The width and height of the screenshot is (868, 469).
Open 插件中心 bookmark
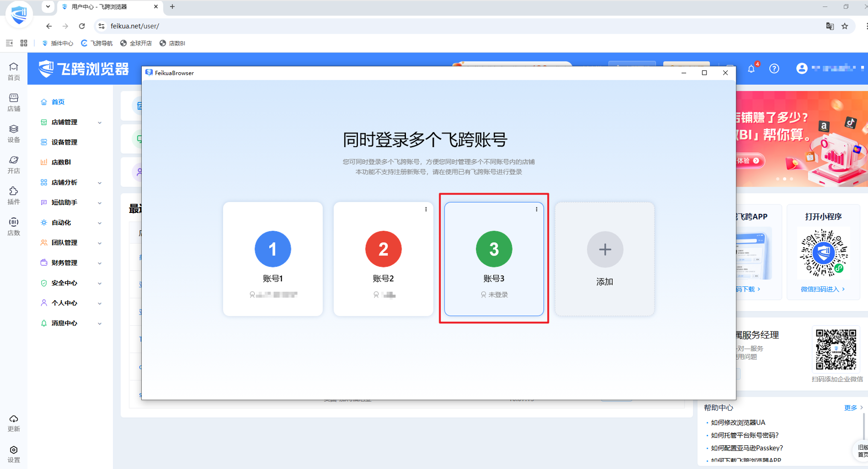coord(57,43)
